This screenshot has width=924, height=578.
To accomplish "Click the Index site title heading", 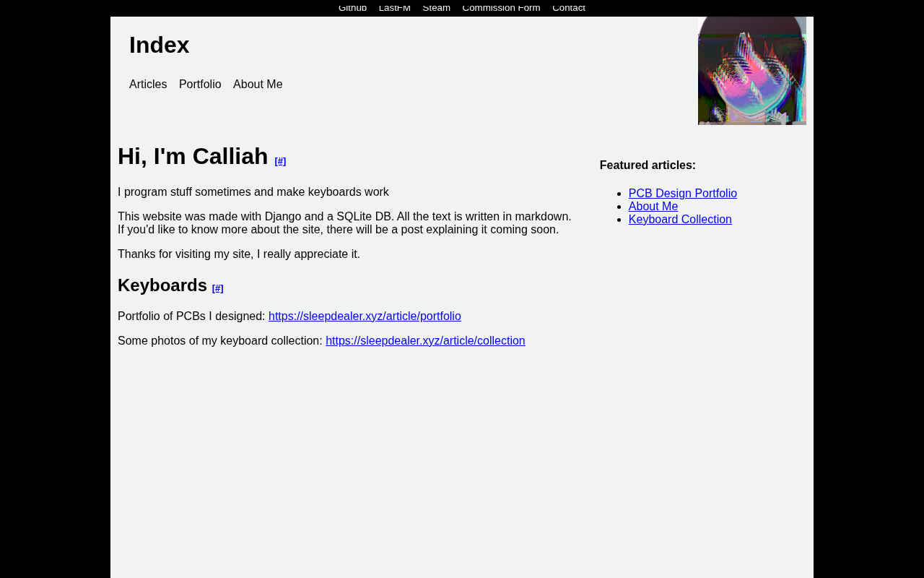I will [160, 45].
